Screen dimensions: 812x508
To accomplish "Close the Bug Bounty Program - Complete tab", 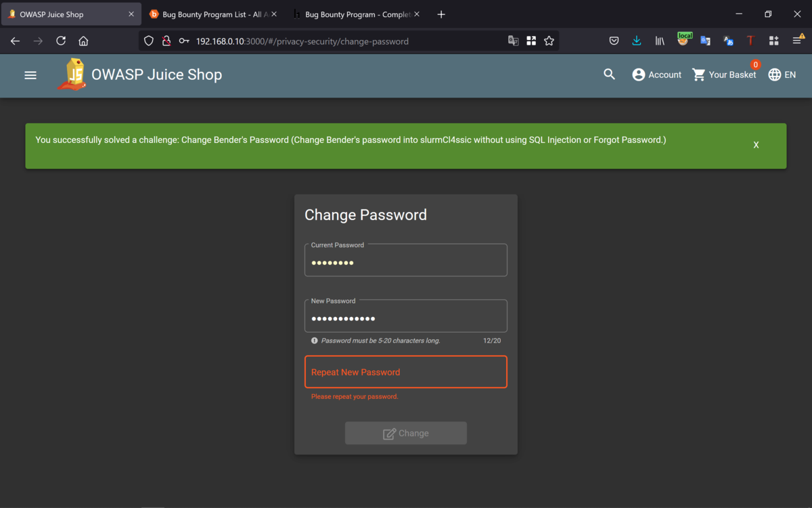I will 416,14.
